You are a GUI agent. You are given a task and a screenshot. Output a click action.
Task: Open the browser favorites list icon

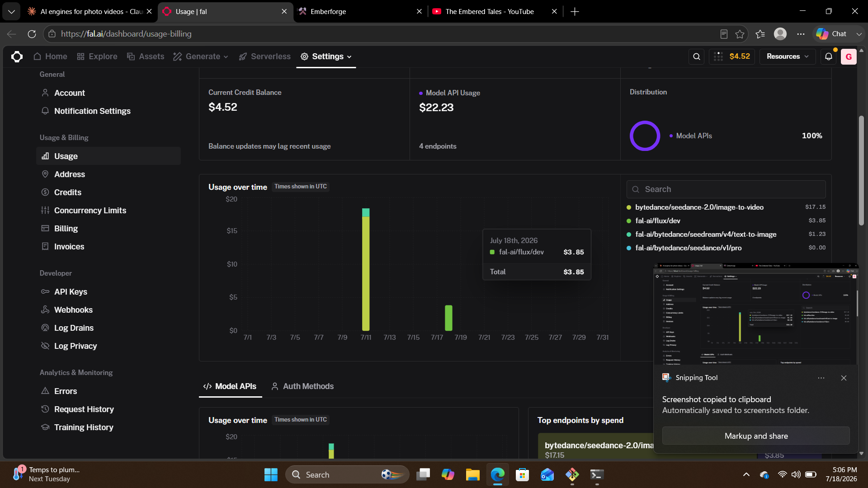[760, 34]
